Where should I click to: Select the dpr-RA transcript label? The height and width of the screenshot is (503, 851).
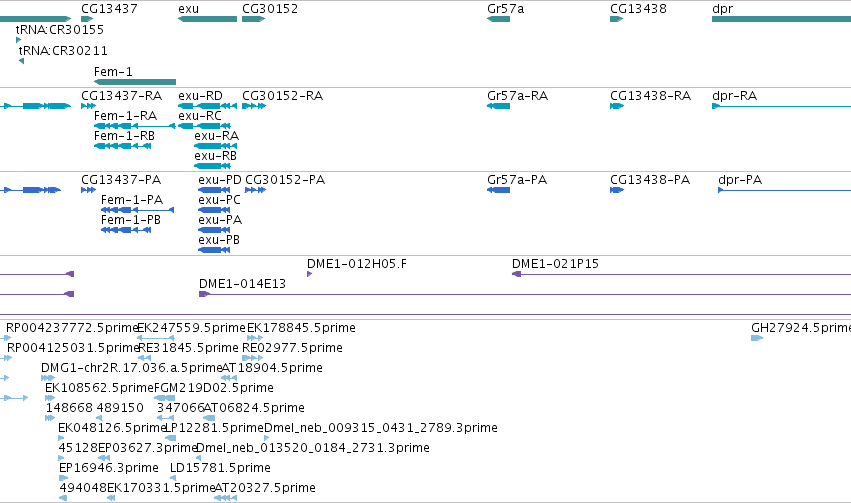(734, 95)
